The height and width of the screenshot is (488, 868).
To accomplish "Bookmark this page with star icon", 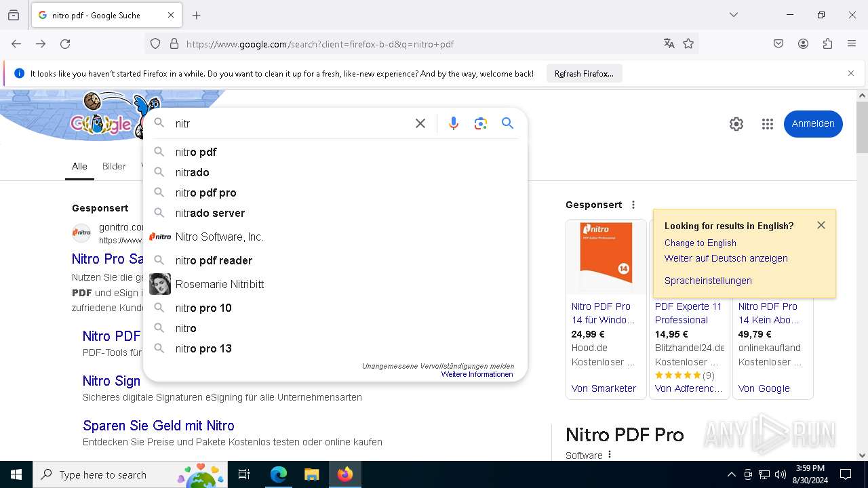I will (x=688, y=44).
